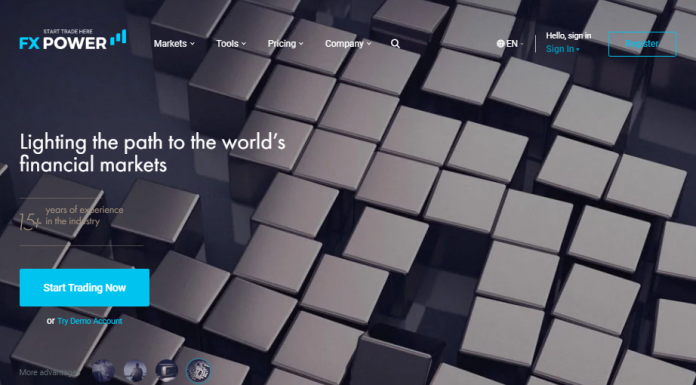Expand the Sign In dropdown
Image resolution: width=696 pixels, height=385 pixels.
click(x=562, y=49)
